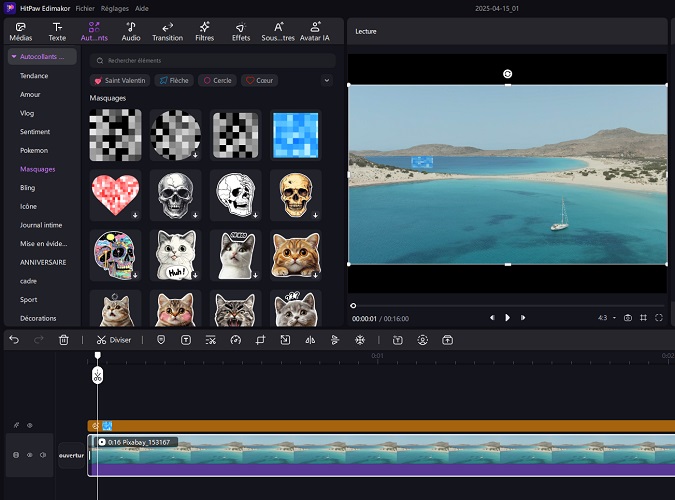Viewport: 675px width, 500px height.
Task: Select the round grey mosaic sticker
Action: 176,135
